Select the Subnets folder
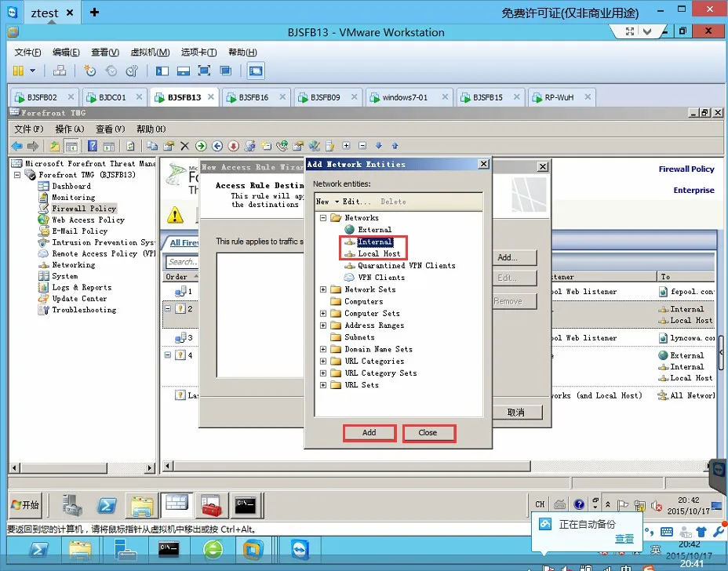Screen dimensions: 728x571 point(359,337)
